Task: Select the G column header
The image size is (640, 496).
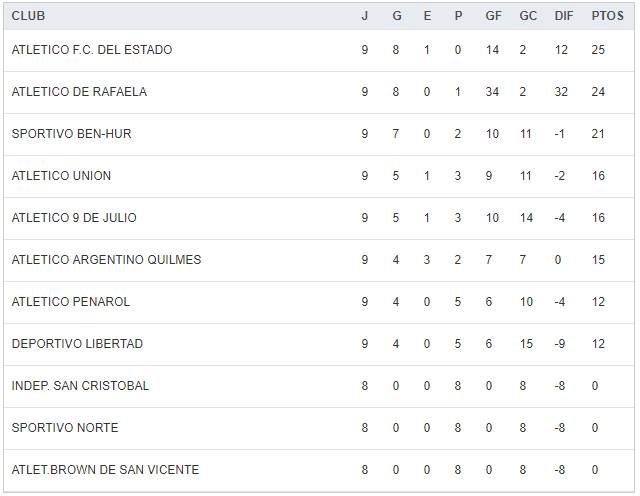Action: (x=396, y=16)
